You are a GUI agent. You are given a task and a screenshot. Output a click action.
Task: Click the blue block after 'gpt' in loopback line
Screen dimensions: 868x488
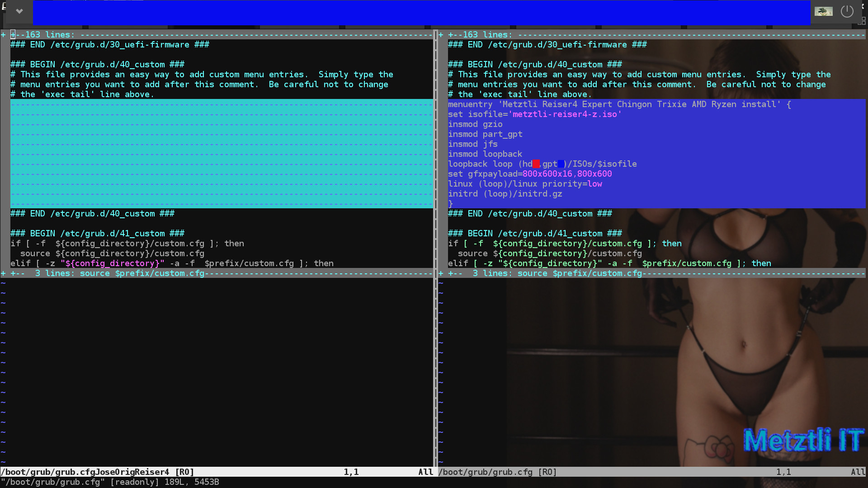[561, 164]
